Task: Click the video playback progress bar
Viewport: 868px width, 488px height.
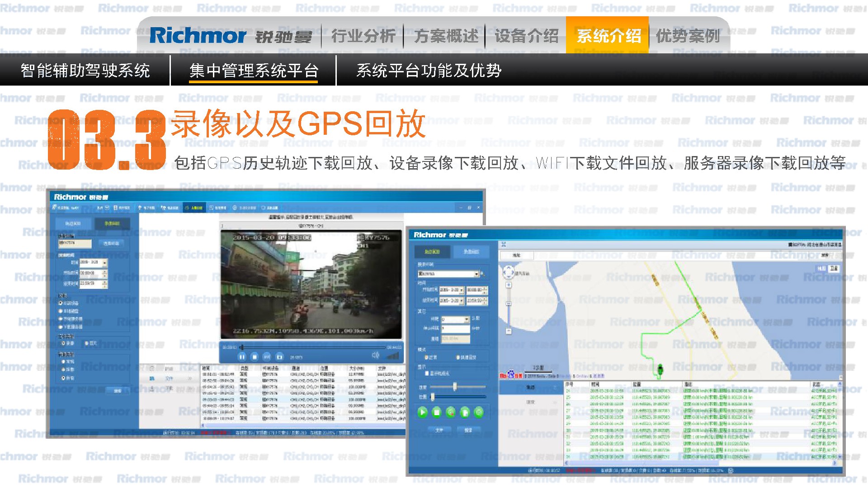Action: pyautogui.click(x=313, y=347)
